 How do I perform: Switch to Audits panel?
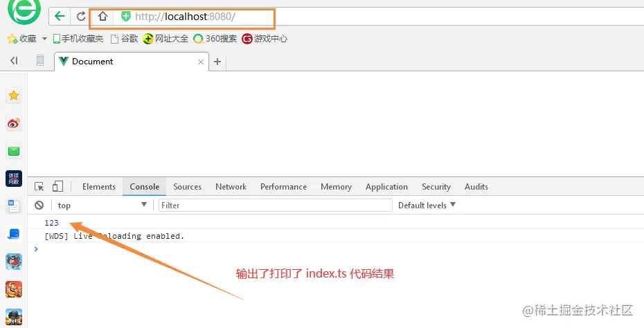[476, 186]
